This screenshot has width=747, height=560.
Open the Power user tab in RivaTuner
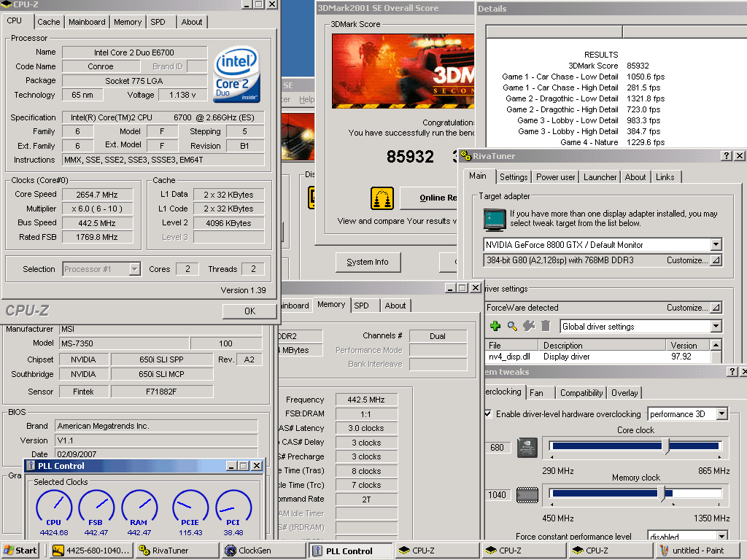(555, 177)
